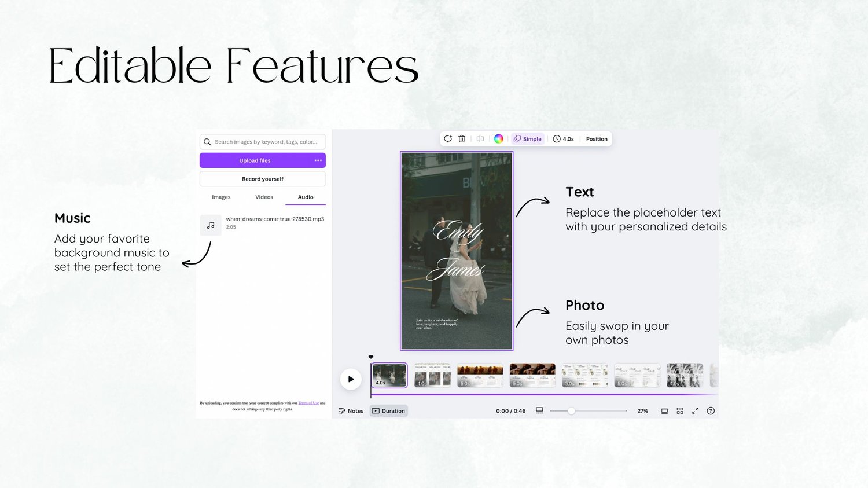This screenshot has width=868, height=488.
Task: Open the Terms of Use link
Action: point(308,403)
